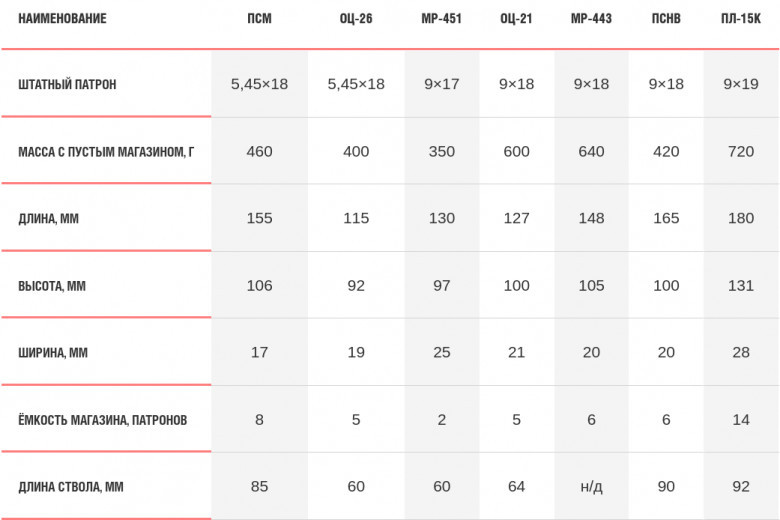The height and width of the screenshot is (520, 780).
Task: Click the 115 length value cell
Action: (x=356, y=218)
